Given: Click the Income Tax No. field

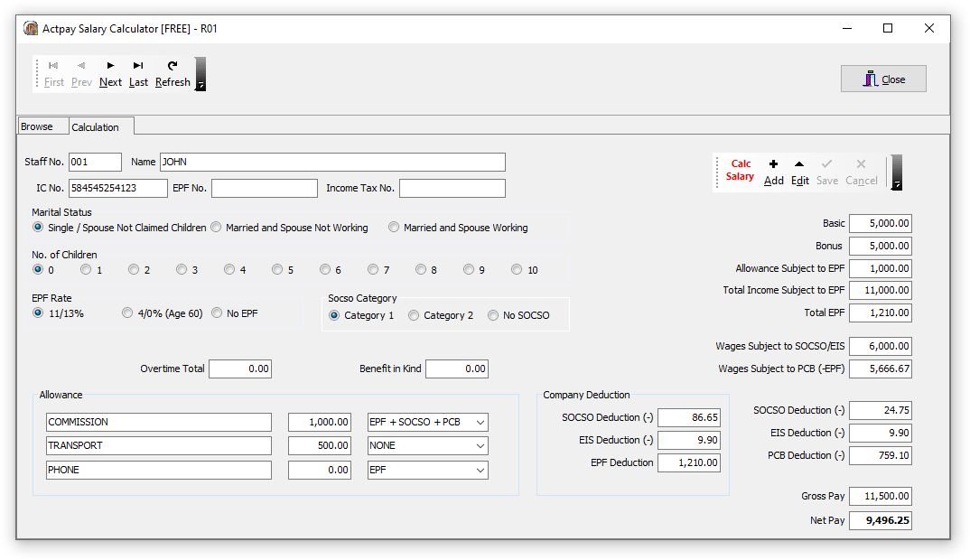Looking at the screenshot, I should [452, 188].
